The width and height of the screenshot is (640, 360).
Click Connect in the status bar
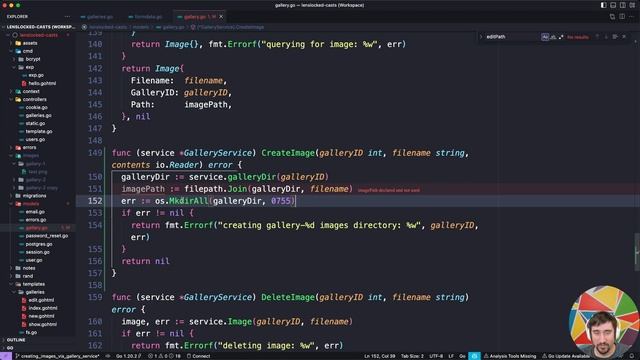point(198,356)
